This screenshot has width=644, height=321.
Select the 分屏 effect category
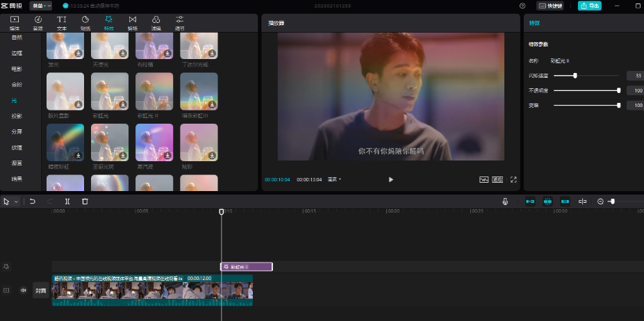(x=17, y=131)
